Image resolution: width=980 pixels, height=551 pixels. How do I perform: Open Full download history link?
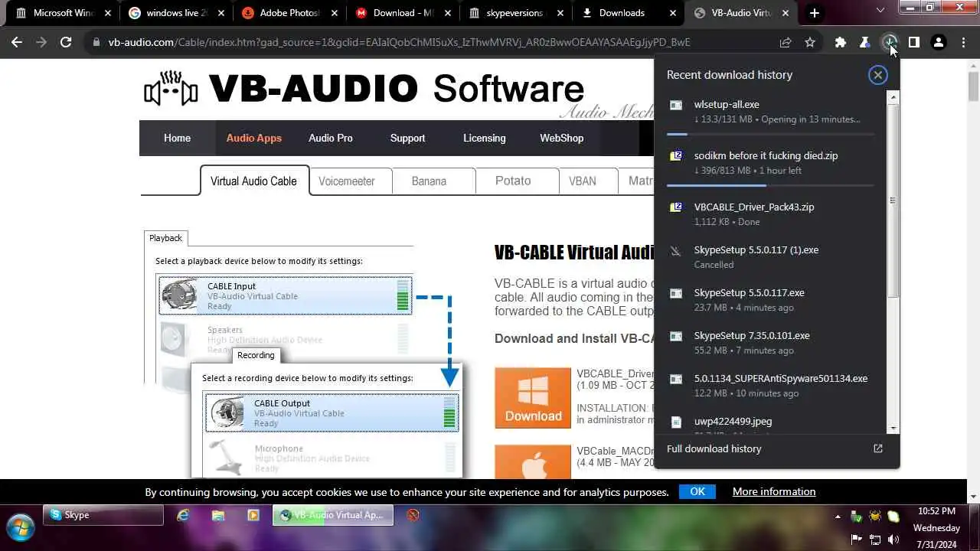coord(714,448)
